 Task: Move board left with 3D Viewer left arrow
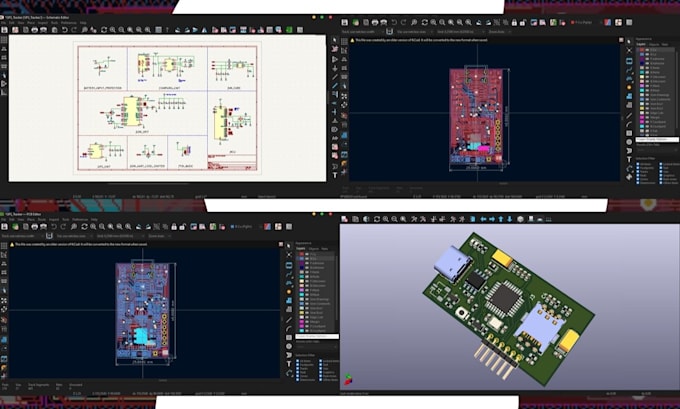click(483, 219)
